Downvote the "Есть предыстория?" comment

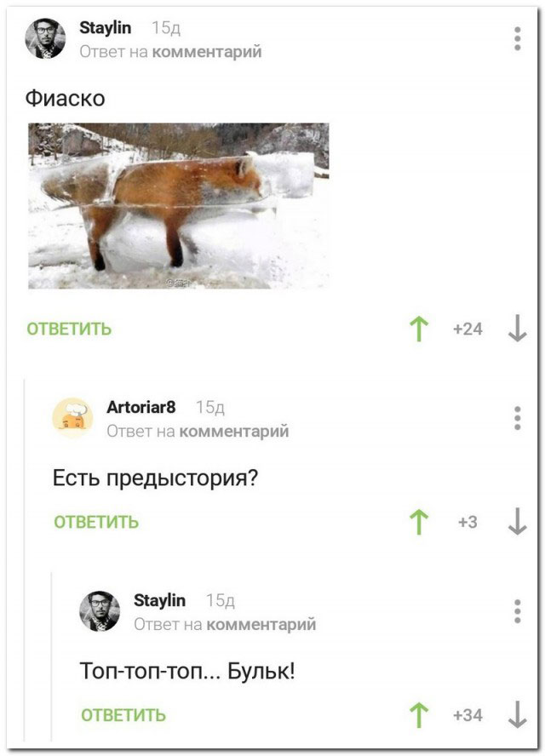518,522
